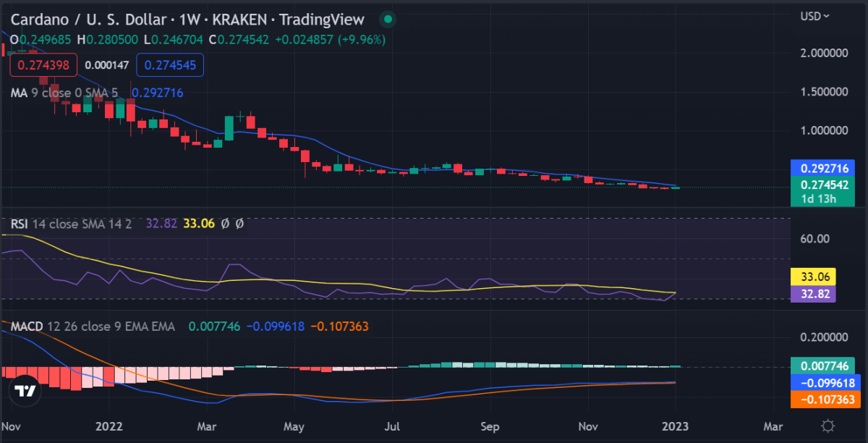Click the red sell price 0.274398 button
The height and width of the screenshot is (443, 868).
pos(43,65)
